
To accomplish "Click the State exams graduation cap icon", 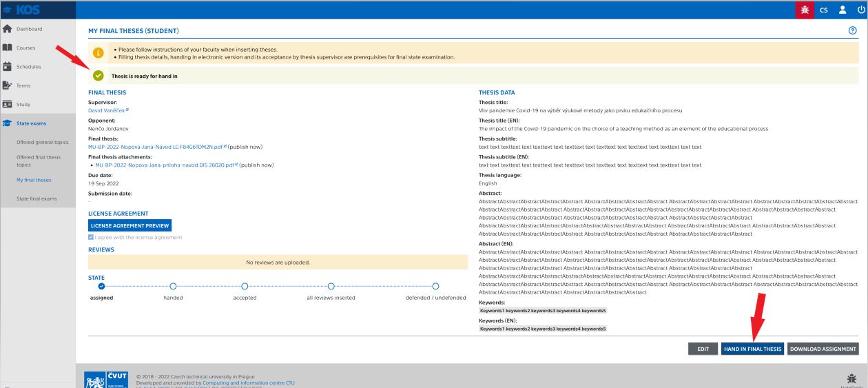I will pos(8,123).
